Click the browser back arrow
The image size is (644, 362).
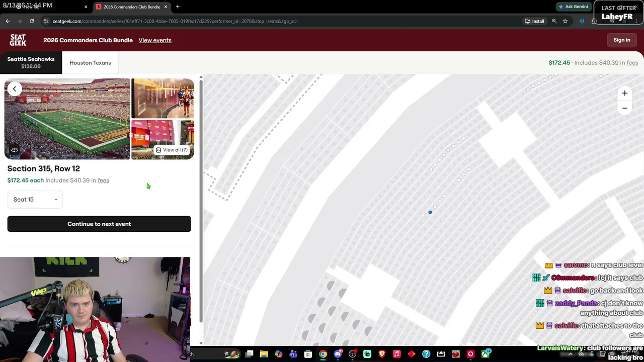tap(8, 21)
